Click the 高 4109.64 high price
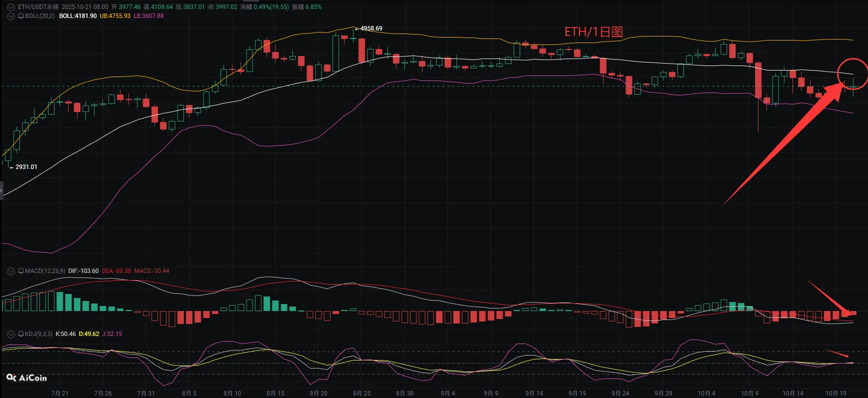Image resolution: width=868 pixels, height=398 pixels. point(158,7)
